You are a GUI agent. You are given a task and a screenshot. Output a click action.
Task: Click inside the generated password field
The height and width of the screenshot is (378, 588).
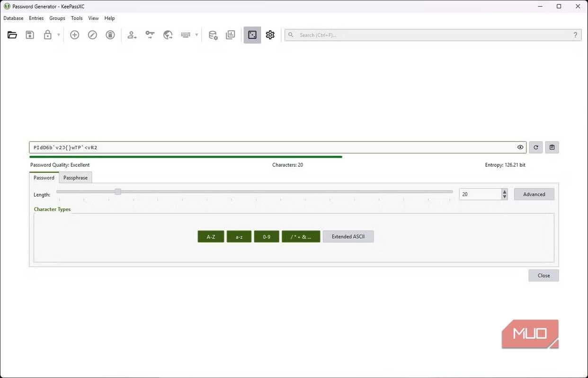[277, 147]
